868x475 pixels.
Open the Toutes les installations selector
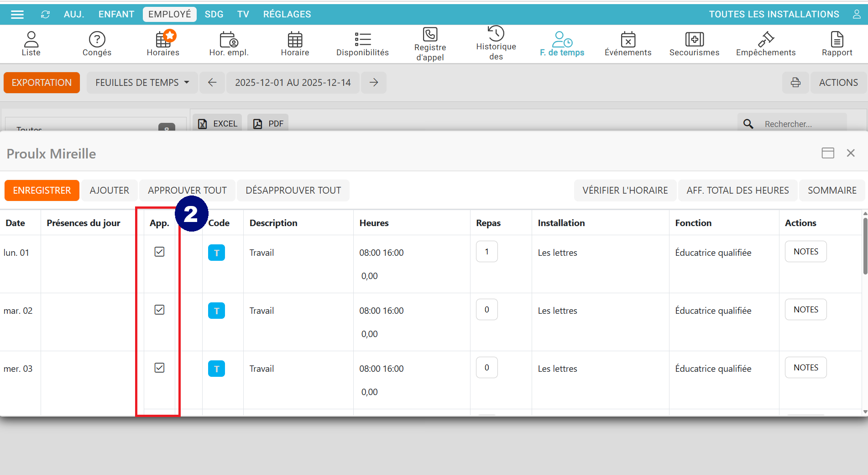click(774, 15)
